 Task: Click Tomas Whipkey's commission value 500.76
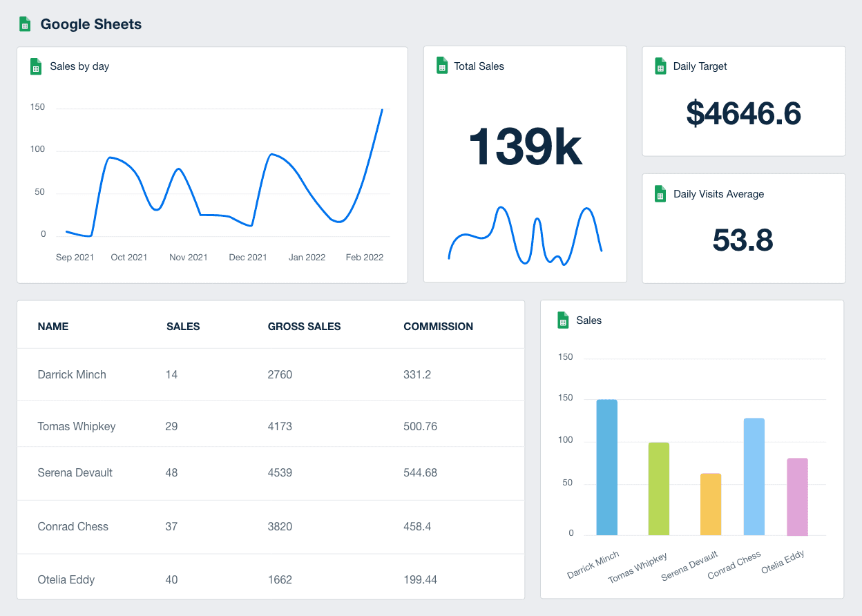click(x=419, y=426)
